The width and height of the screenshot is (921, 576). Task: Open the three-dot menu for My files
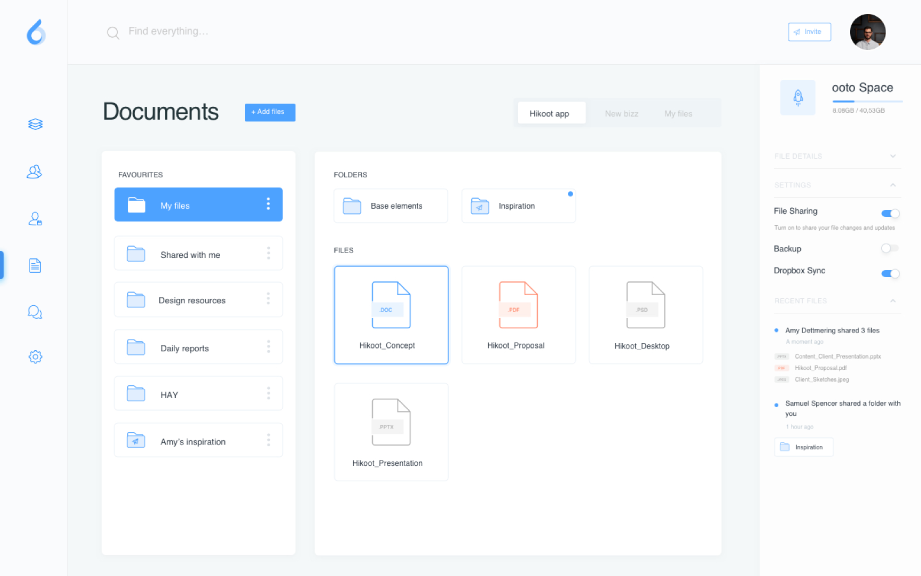268,205
